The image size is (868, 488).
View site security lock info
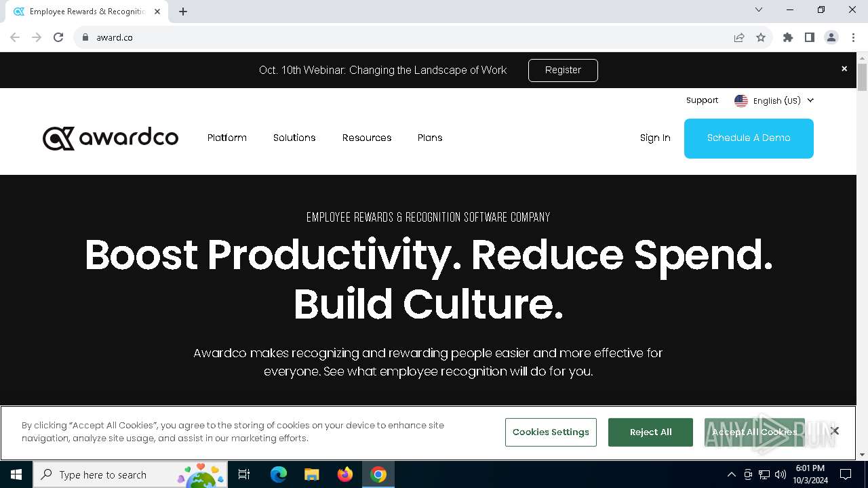click(85, 37)
